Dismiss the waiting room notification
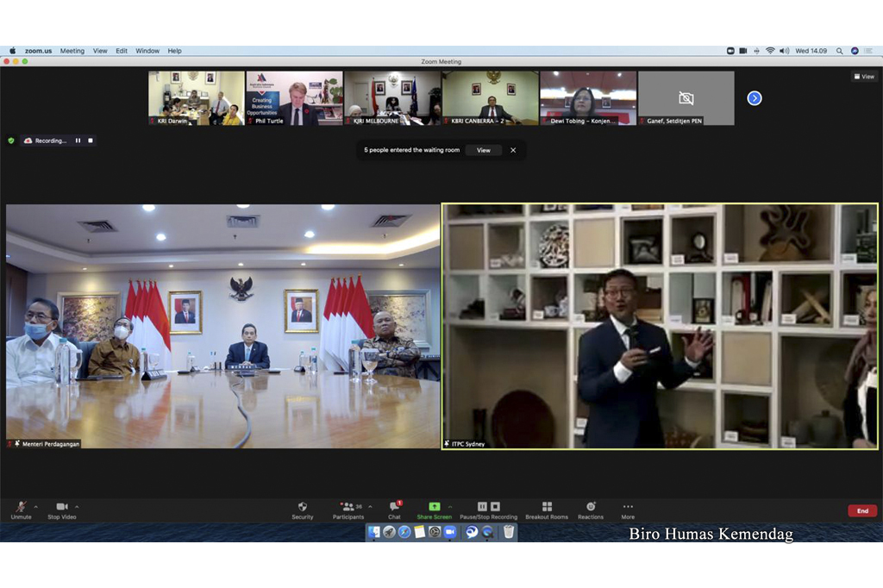This screenshot has width=883, height=588. (513, 150)
